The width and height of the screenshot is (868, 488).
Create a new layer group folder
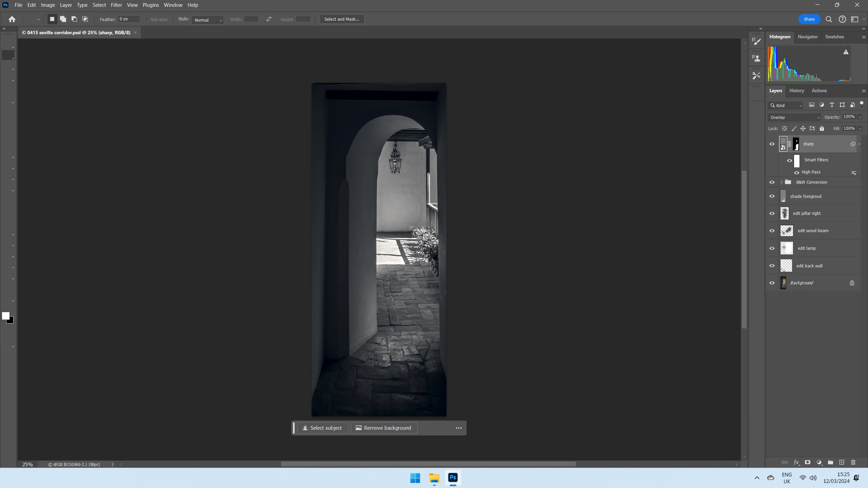tap(830, 462)
